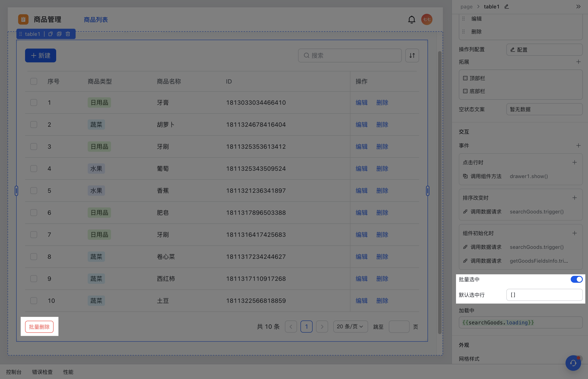
Task: Go to previous page arrow
Action: point(291,327)
